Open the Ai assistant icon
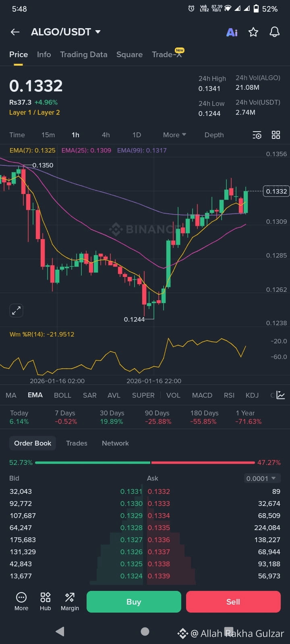Viewport: 290px width, 644px height. click(232, 32)
